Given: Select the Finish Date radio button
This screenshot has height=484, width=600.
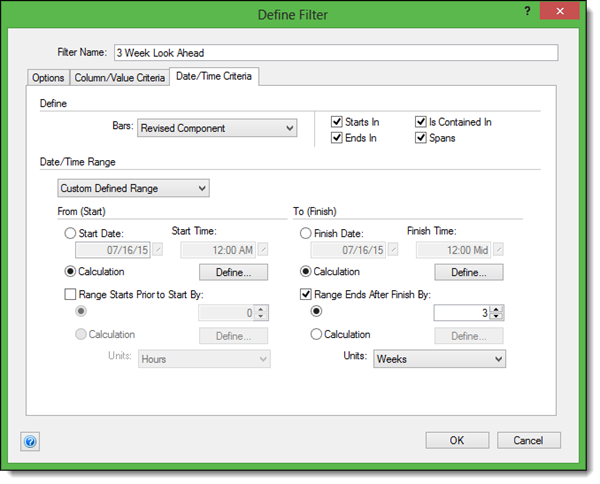Looking at the screenshot, I should (x=307, y=232).
